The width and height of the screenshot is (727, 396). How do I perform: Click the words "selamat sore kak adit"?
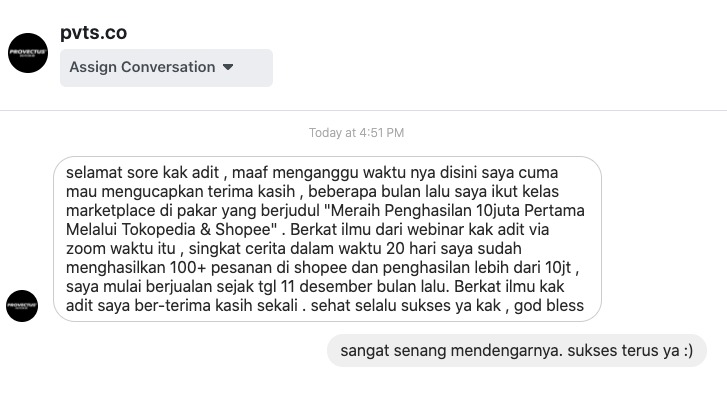(x=142, y=172)
